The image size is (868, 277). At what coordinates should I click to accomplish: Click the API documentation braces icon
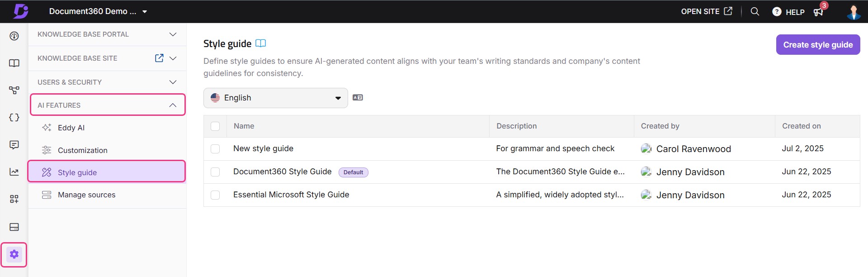click(14, 118)
